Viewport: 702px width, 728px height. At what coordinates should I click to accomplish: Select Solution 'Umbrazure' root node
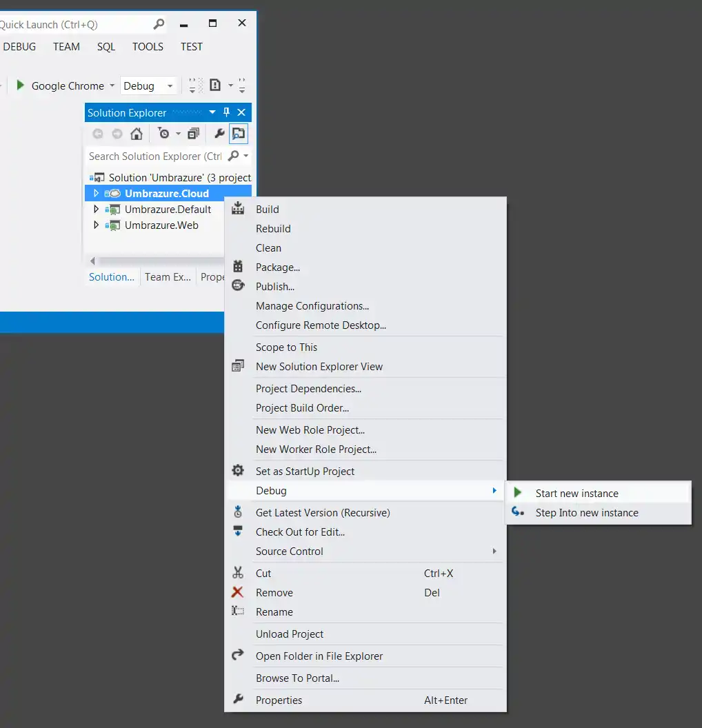point(169,177)
